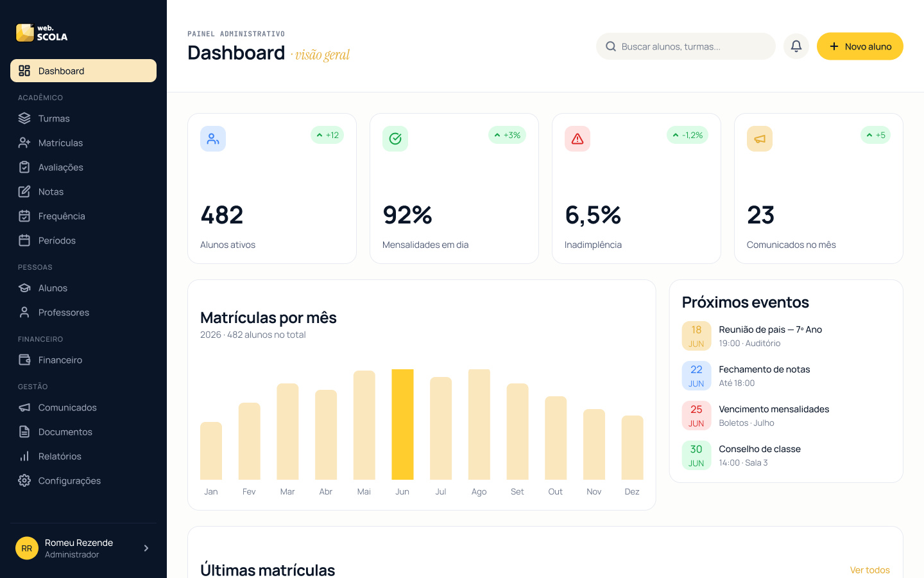Click the -1,2% trend badge
This screenshot has height=578, width=924.
687,135
